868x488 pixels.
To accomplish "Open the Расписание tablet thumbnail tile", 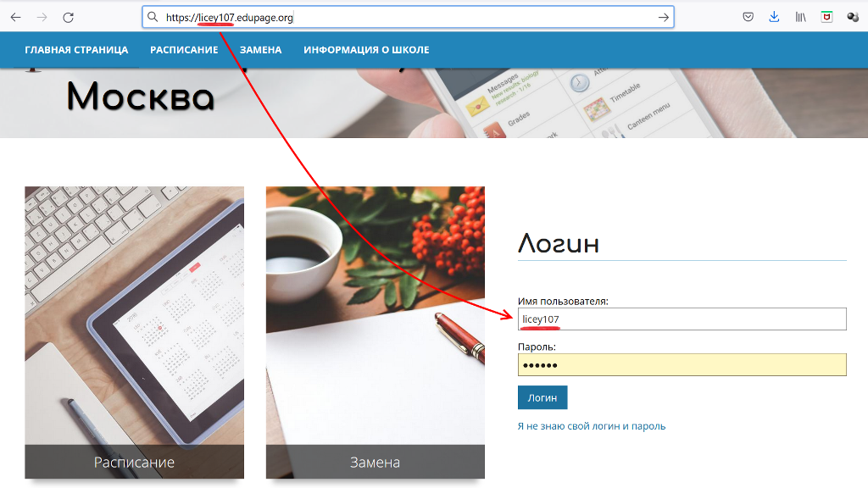I will point(135,332).
